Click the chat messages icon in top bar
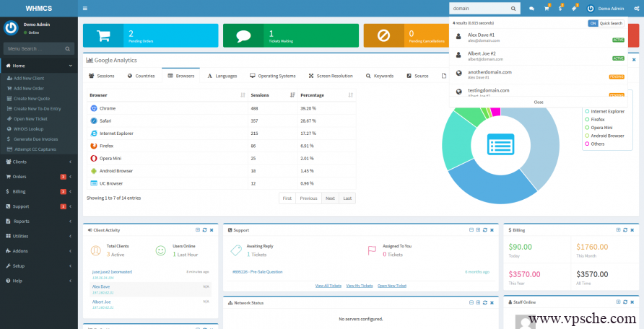The height and width of the screenshot is (329, 644). [x=531, y=9]
